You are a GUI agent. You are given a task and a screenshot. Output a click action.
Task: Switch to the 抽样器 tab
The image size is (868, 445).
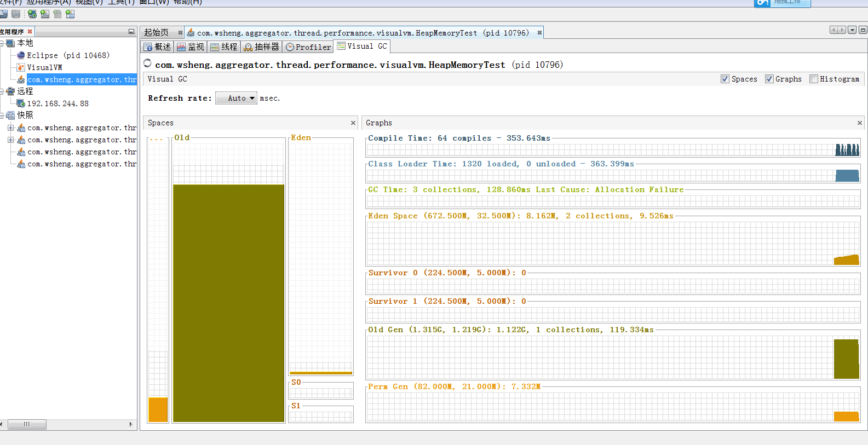[262, 47]
